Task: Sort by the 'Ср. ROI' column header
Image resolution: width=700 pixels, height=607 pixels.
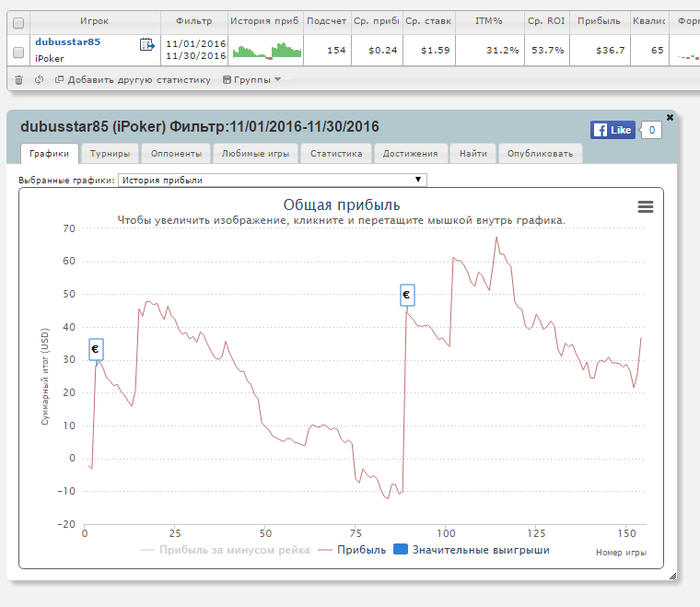Action: [x=546, y=21]
